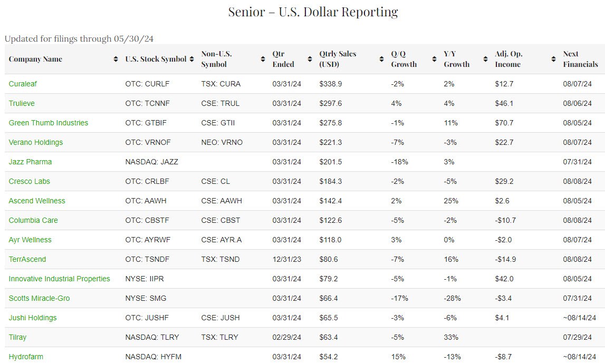This screenshot has width=605, height=364.
Task: Toggle sort on Qtr Ended column
Action: 310,60
